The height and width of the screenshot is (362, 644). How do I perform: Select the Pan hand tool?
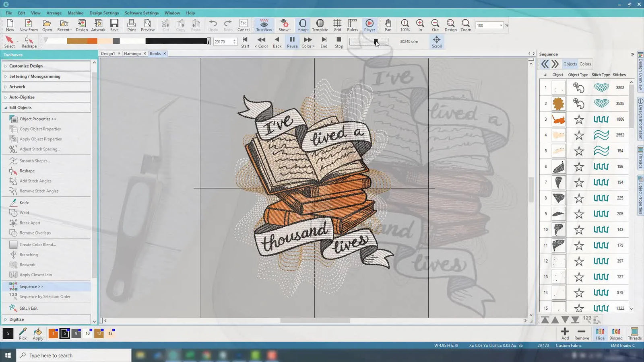[388, 25]
